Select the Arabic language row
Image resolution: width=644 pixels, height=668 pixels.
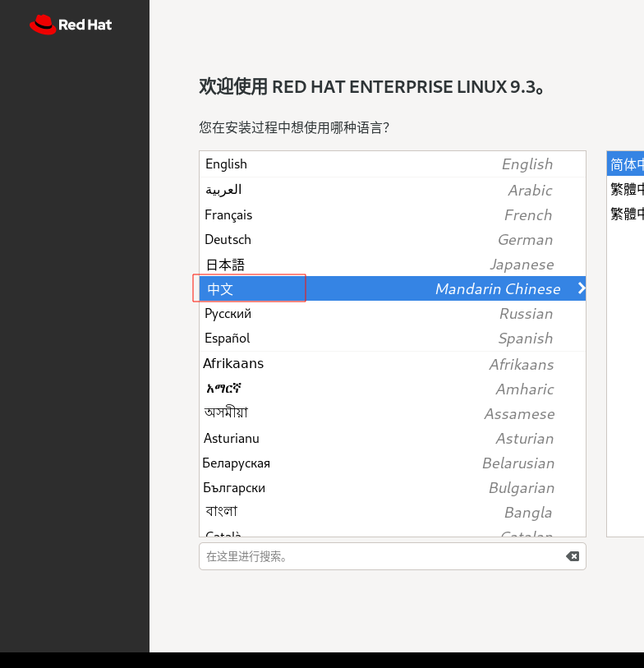point(393,190)
